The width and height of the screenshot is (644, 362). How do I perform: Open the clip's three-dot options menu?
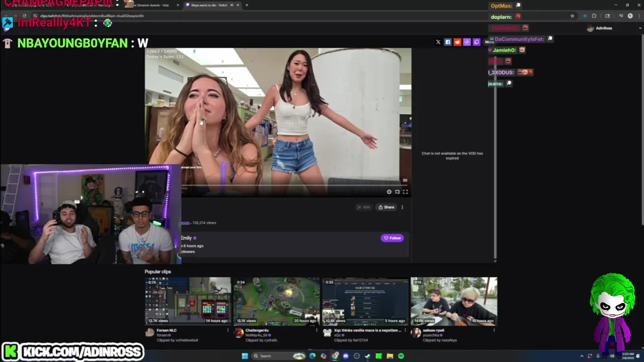[x=402, y=207]
